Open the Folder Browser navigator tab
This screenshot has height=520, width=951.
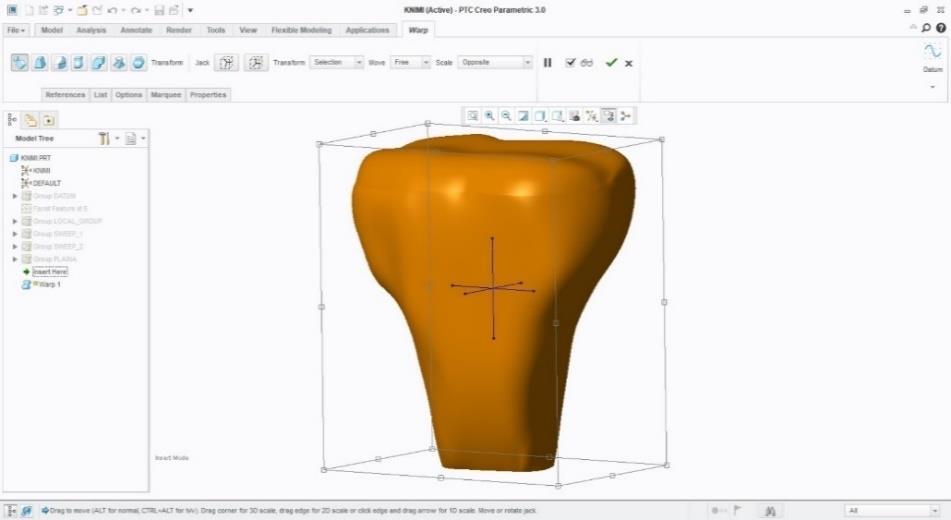click(x=30, y=120)
